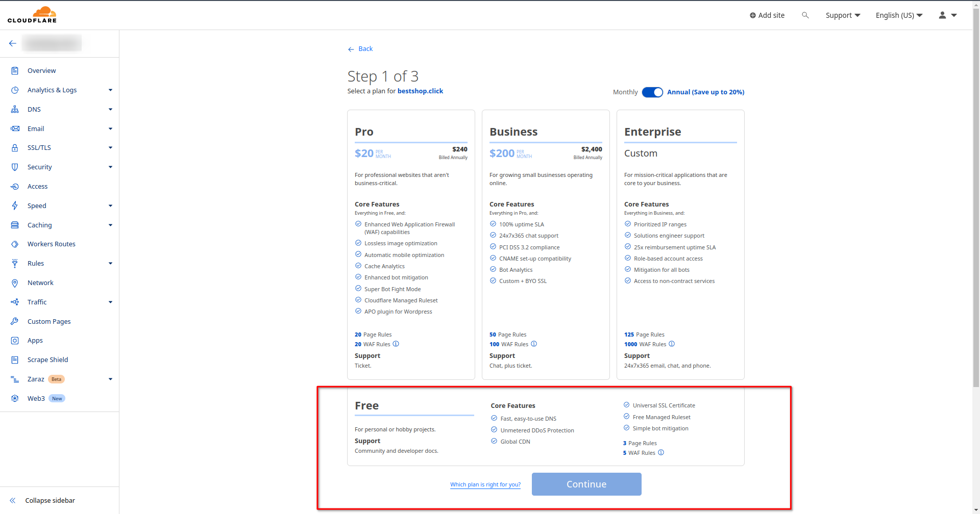Click the Continue button
980x514 pixels.
[x=586, y=484]
